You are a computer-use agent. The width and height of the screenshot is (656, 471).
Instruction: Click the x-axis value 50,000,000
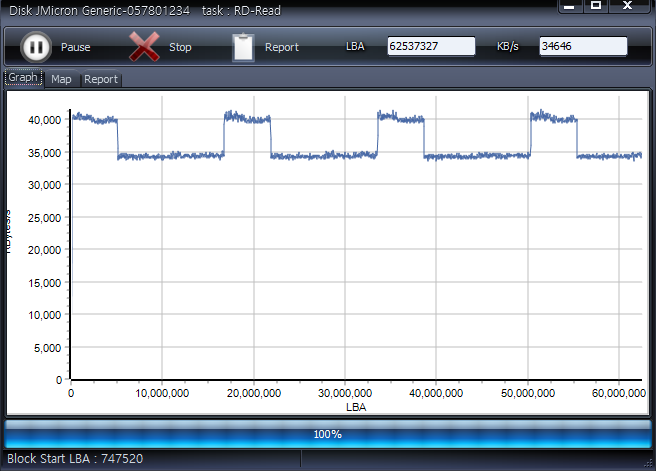(528, 393)
